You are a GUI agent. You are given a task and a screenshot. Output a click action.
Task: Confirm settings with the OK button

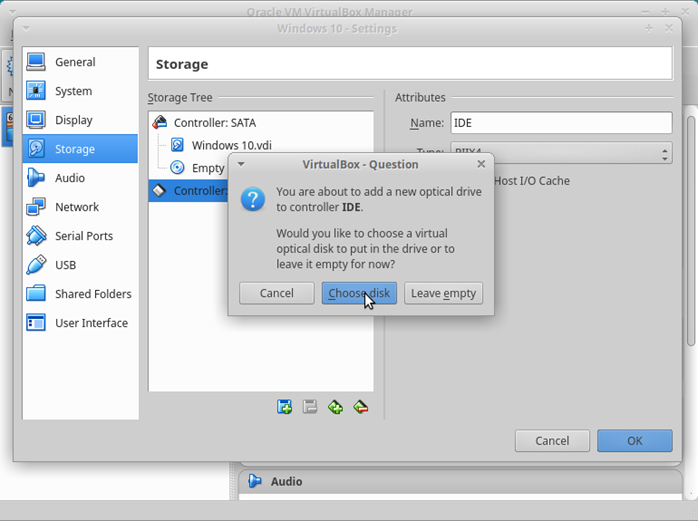[x=634, y=440]
